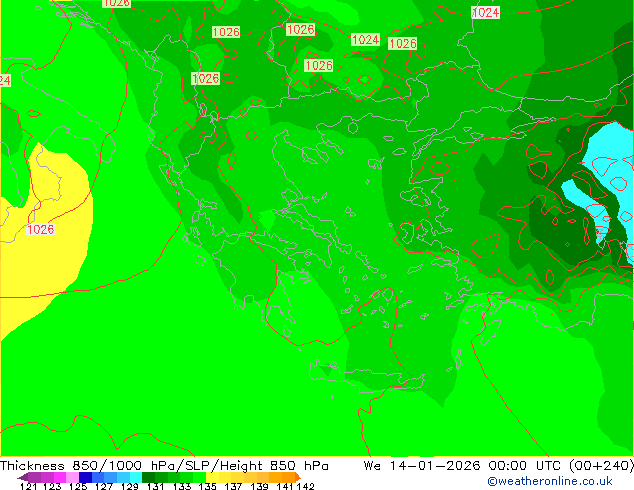634x490 pixels.
Task: Click the 1026 label on the yellow region
Action: pos(40,230)
